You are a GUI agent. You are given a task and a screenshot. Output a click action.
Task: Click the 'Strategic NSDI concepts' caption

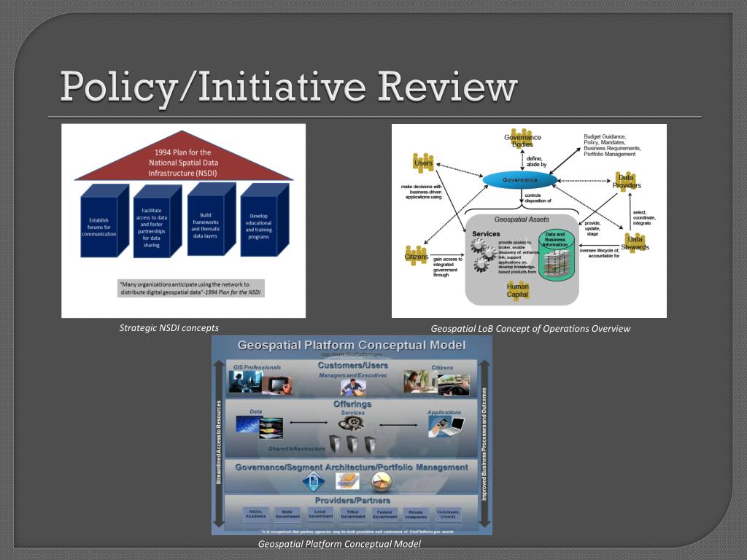tap(169, 327)
